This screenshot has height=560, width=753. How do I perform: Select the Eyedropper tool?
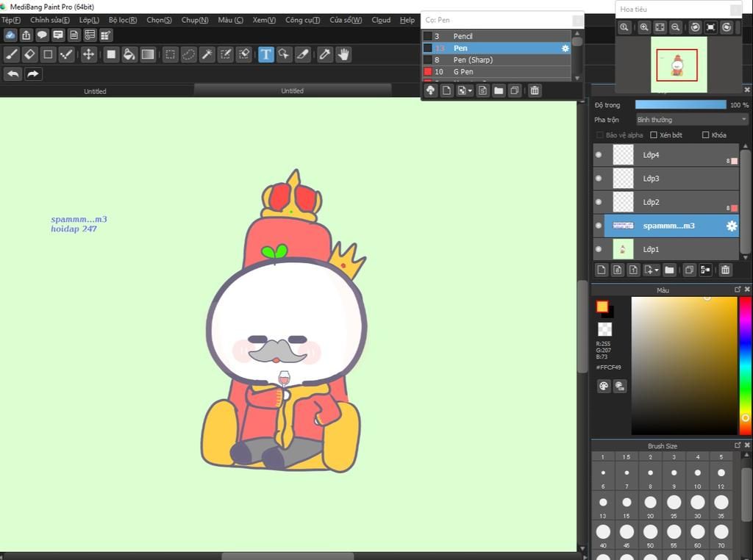[x=324, y=54]
